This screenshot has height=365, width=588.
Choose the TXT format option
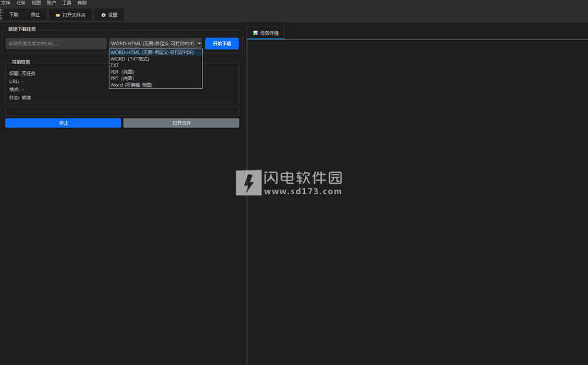115,65
